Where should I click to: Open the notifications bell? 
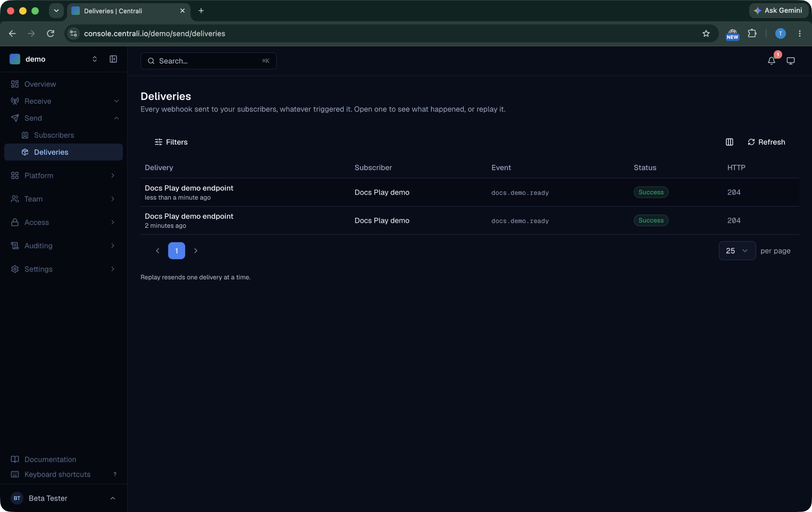[771, 61]
